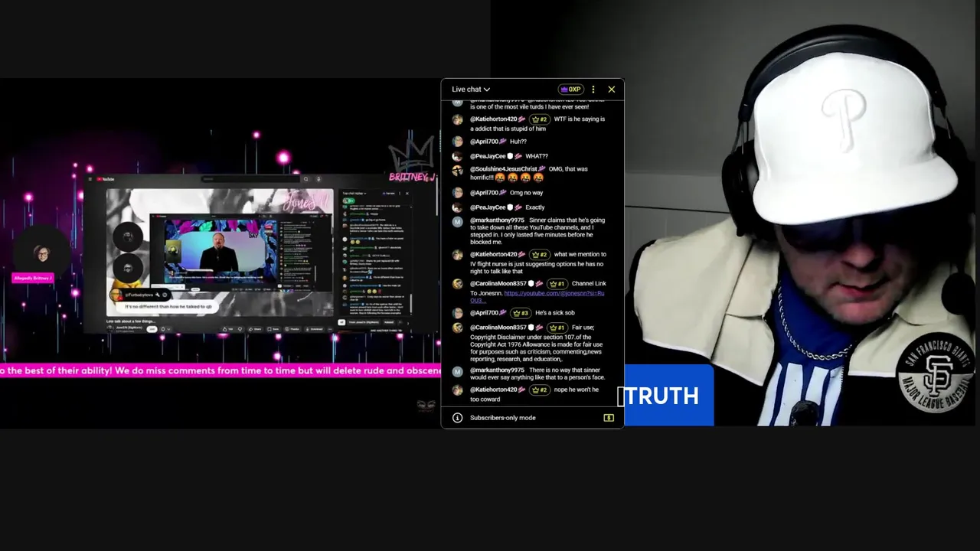Open April700's avatar on He's a sick sob
The width and height of the screenshot is (980, 551).
tap(457, 313)
